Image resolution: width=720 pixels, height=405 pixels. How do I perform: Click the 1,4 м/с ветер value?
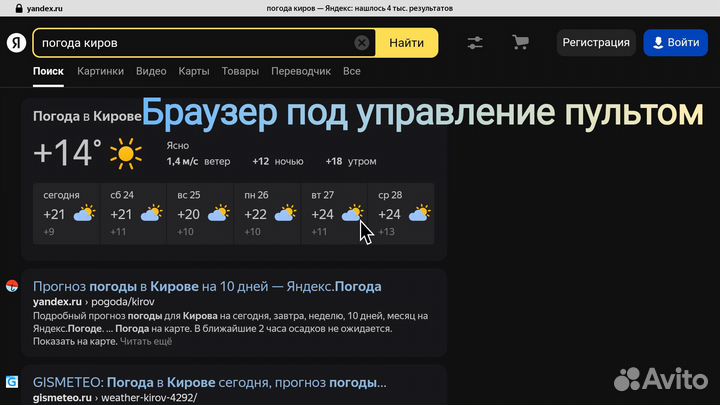[198, 162]
